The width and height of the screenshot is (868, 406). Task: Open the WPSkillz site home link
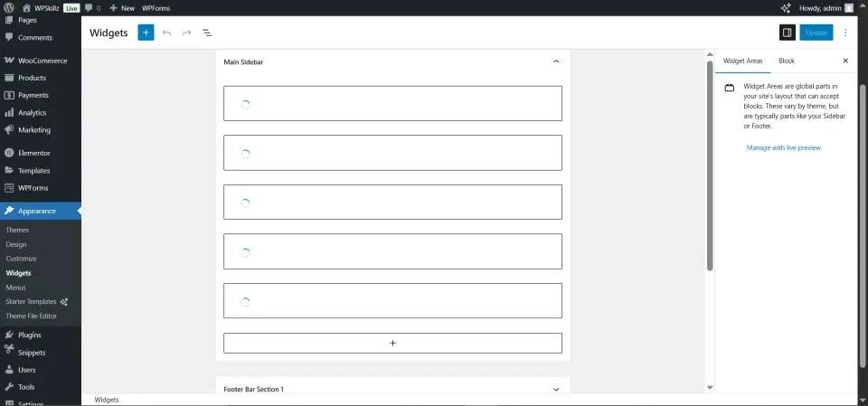(x=41, y=8)
